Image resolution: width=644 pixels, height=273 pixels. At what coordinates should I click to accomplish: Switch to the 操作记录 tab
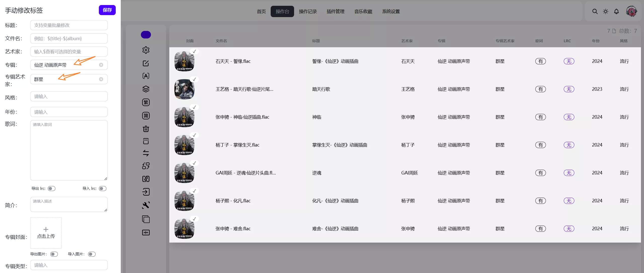(x=308, y=12)
